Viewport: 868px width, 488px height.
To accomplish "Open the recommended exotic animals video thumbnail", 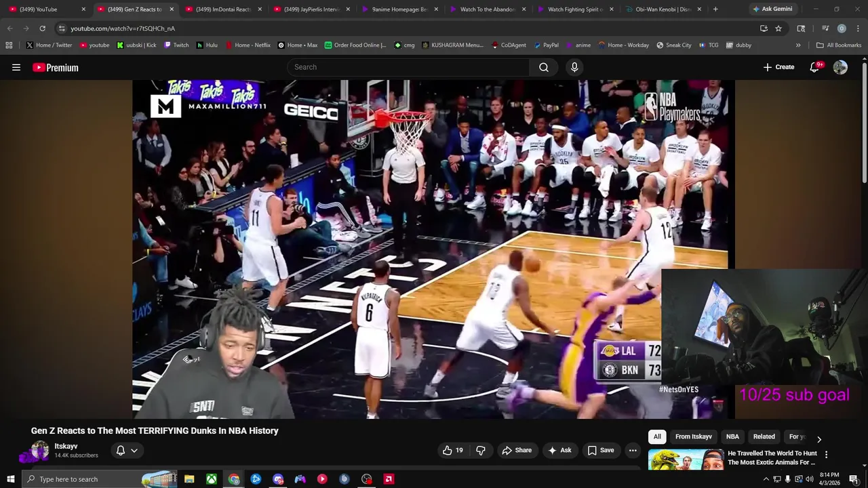I will click(x=686, y=460).
